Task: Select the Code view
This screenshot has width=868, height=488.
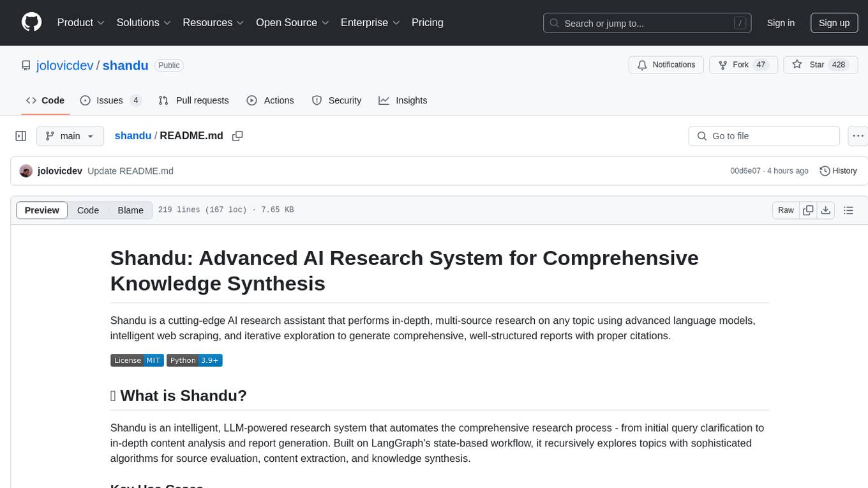Action: coord(88,210)
